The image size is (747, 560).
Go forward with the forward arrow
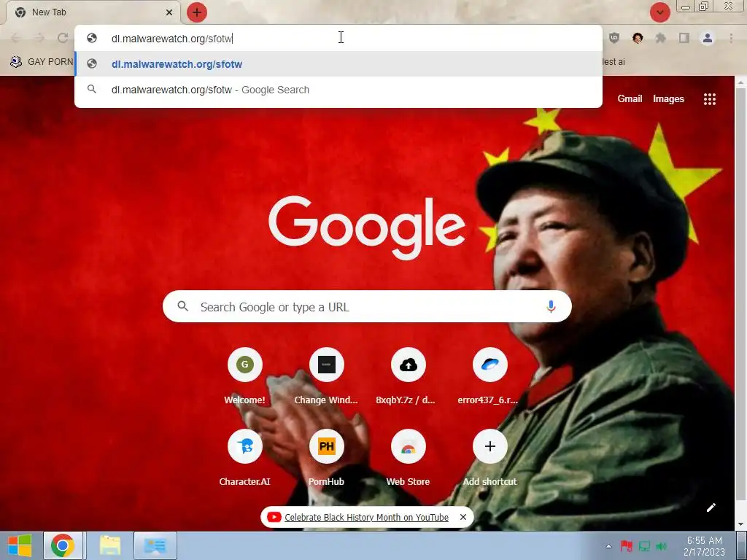[x=39, y=38]
